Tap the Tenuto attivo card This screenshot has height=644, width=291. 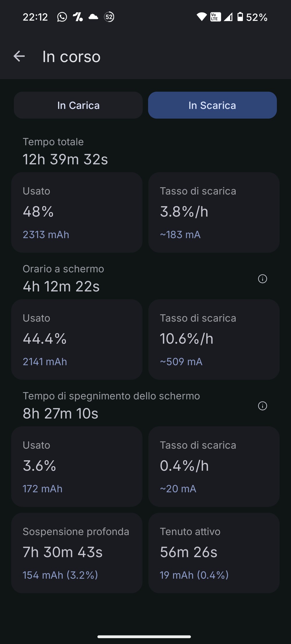point(214,553)
